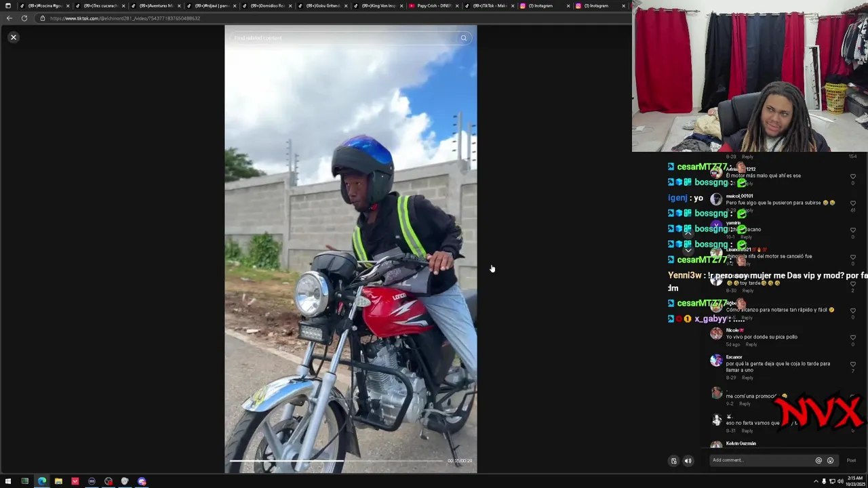Like the 'El motor más malo' comment

[x=853, y=176]
